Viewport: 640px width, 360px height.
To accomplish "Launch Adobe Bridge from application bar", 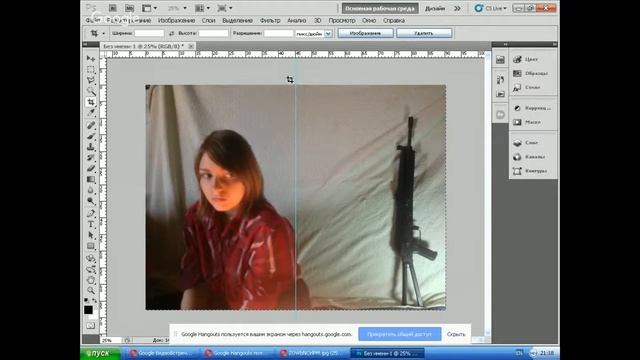I will tap(113, 8).
